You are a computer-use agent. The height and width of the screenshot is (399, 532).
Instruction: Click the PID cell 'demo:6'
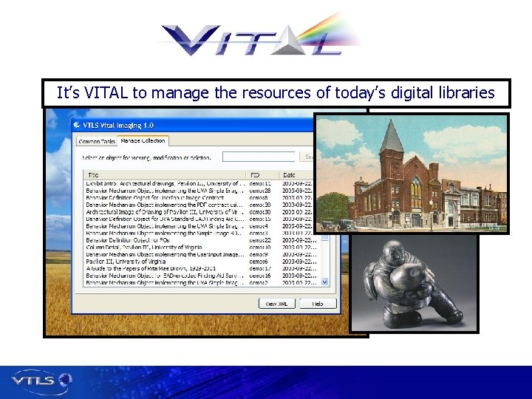pos(259,262)
